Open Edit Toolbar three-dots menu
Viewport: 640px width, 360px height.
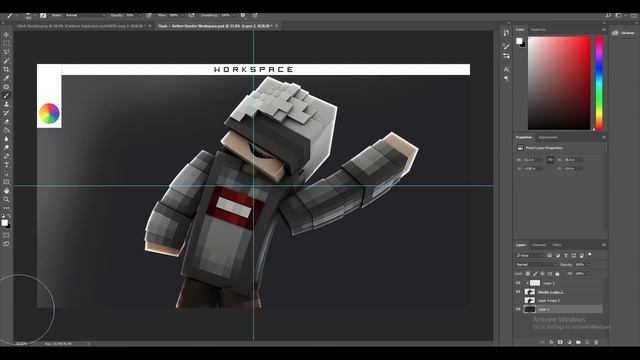(6, 208)
